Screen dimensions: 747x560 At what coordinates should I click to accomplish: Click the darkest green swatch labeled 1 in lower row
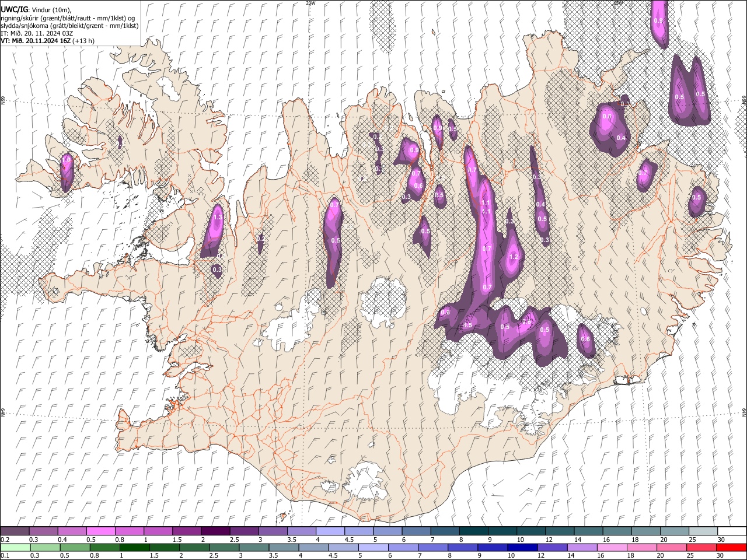pos(134,548)
